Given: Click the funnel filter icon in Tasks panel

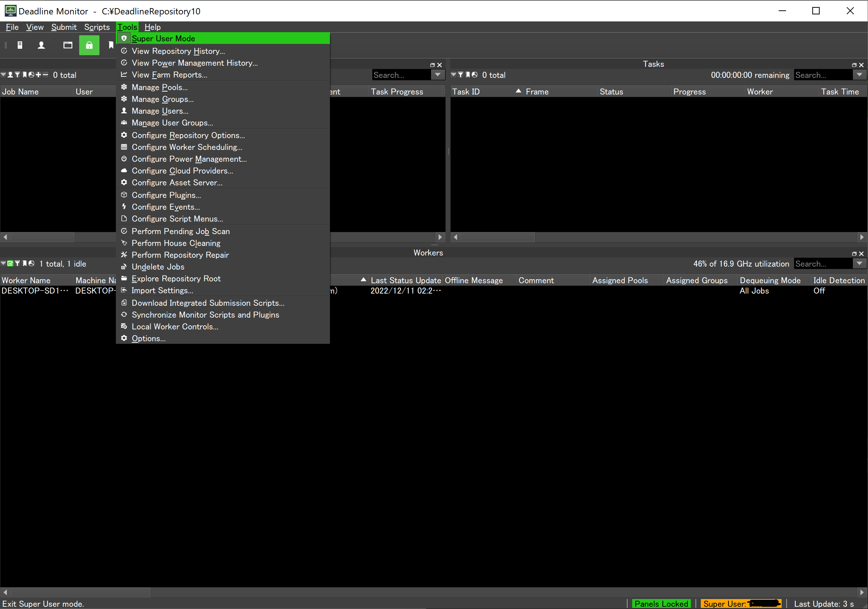Looking at the screenshot, I should [461, 75].
